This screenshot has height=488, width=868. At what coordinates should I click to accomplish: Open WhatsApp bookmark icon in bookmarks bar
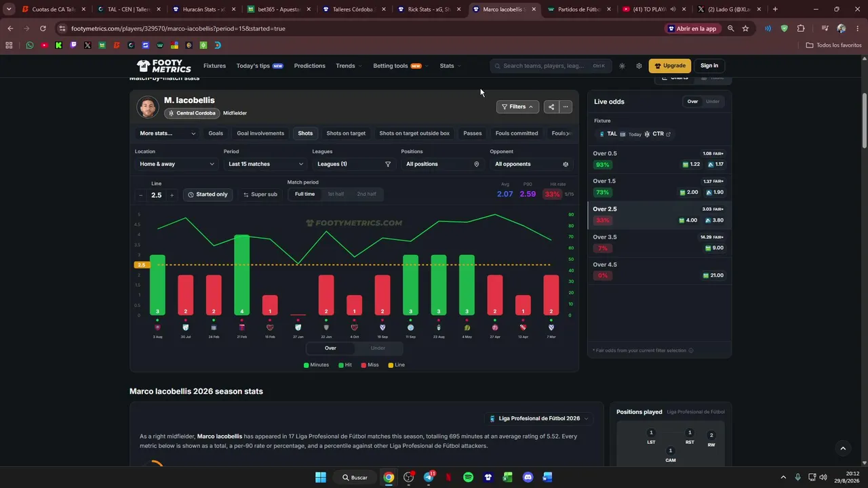(29, 45)
